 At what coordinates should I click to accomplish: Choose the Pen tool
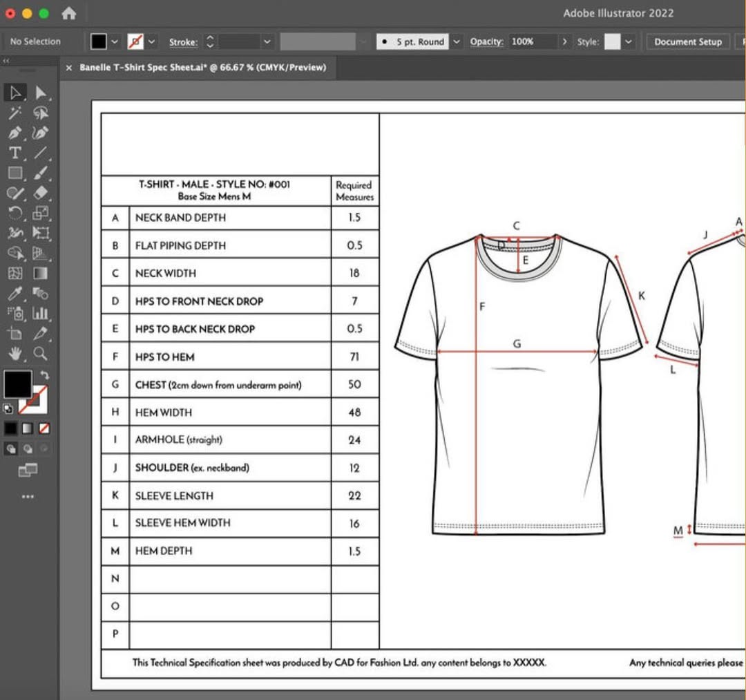click(x=14, y=133)
